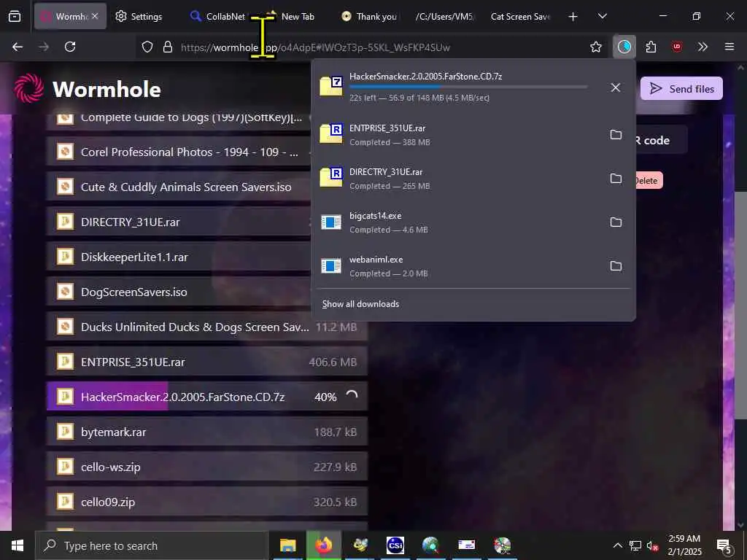Show bigcats14.exe in folder

[616, 222]
